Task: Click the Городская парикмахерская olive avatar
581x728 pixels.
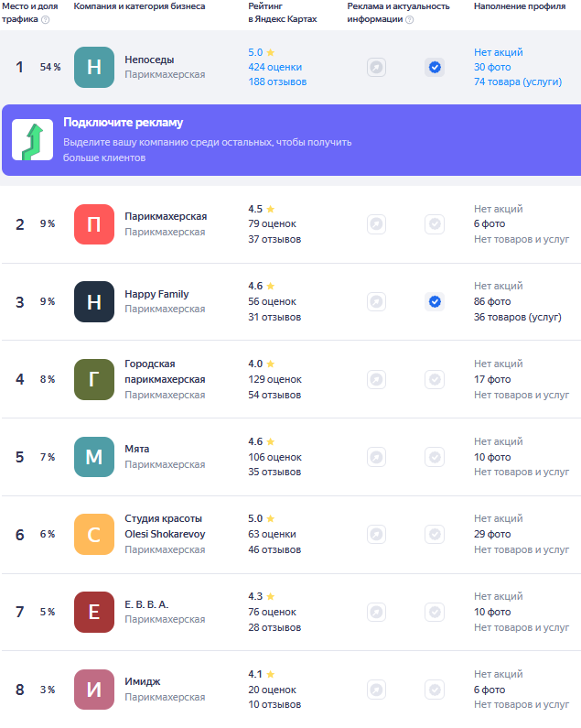Action: click(94, 379)
